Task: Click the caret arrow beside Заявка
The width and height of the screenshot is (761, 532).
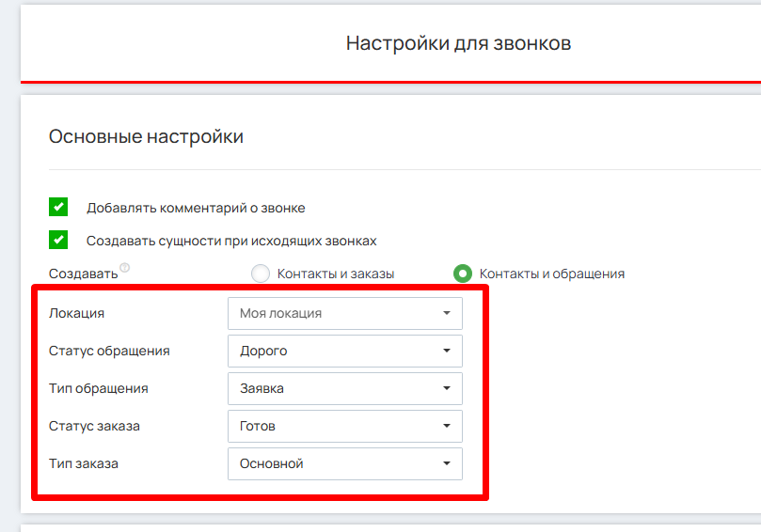Action: 447,388
